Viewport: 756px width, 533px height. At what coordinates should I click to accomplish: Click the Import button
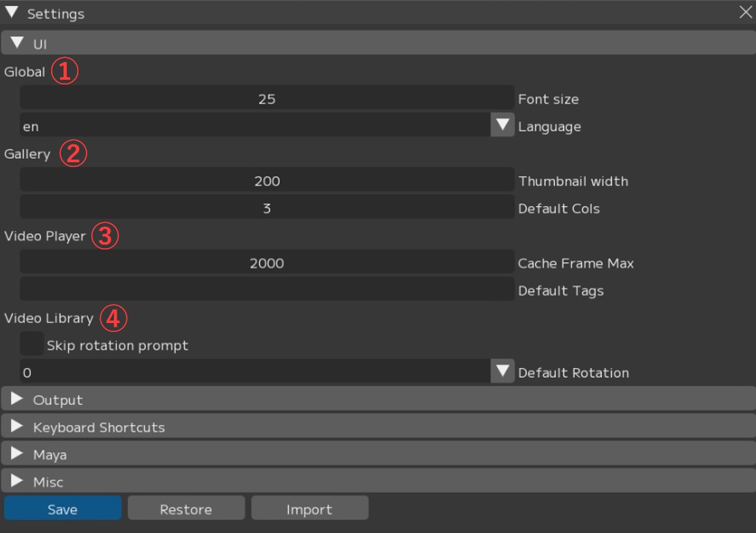tap(309, 509)
